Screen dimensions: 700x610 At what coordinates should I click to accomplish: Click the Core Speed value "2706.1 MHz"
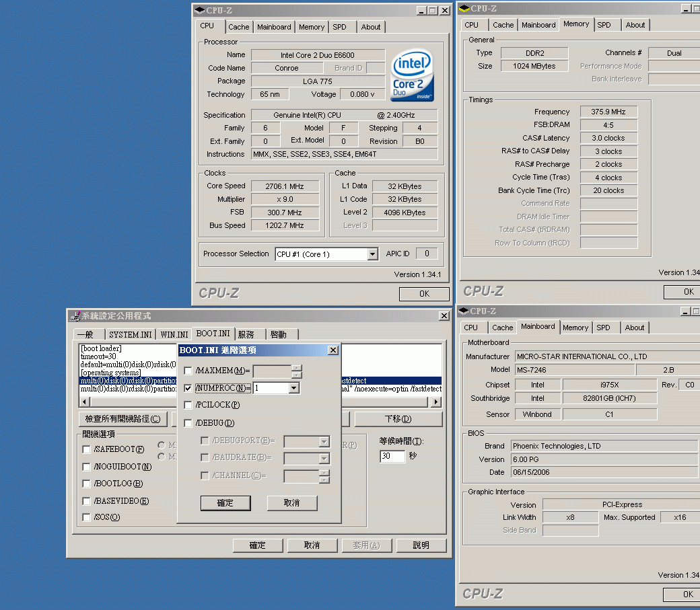pyautogui.click(x=285, y=186)
